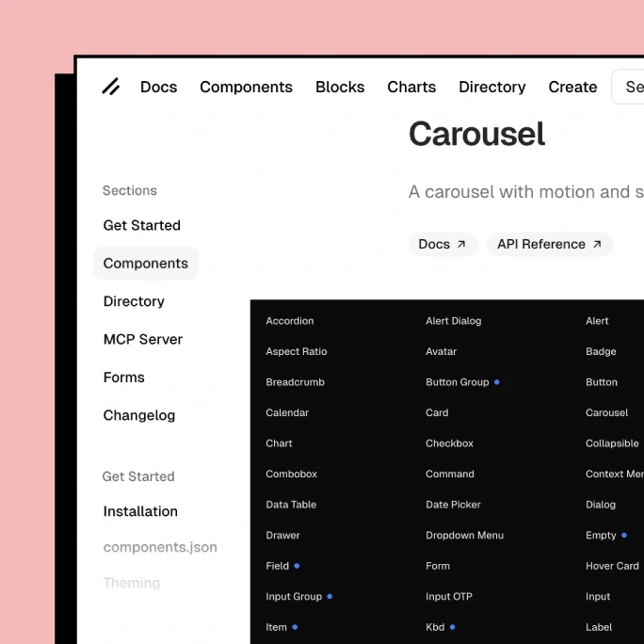Image resolution: width=644 pixels, height=644 pixels.
Task: Select Get Started in the sidebar
Action: (x=142, y=225)
